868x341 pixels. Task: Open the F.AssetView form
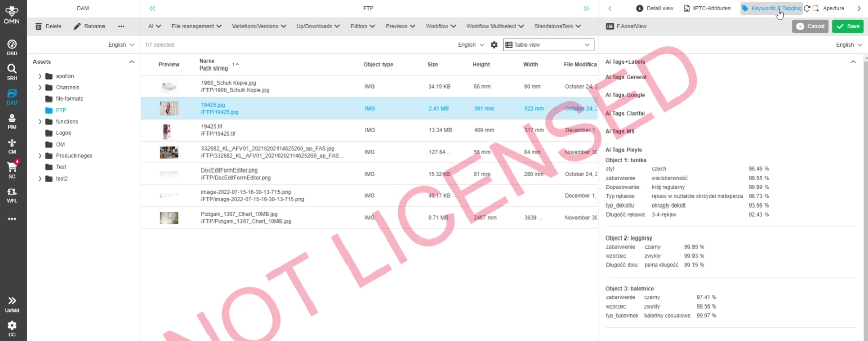pos(626,26)
